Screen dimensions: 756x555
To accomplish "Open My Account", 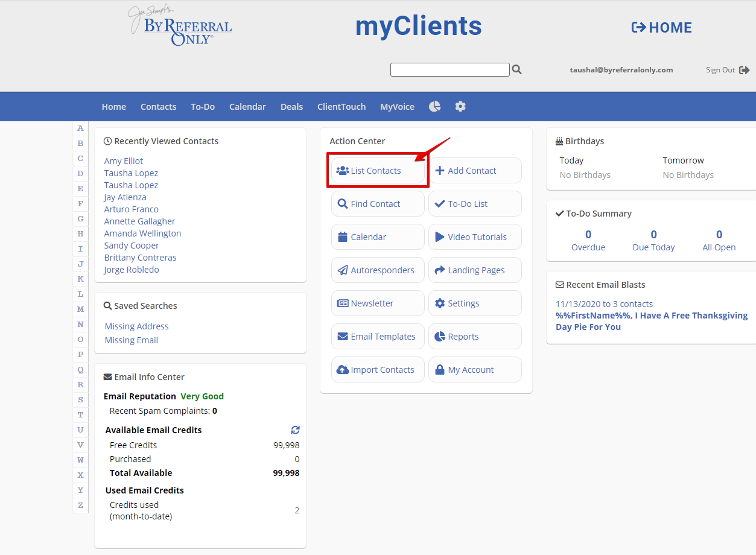I will click(475, 370).
